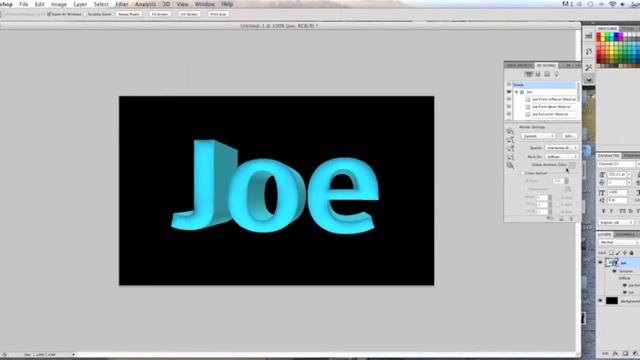The image size is (640, 360).
Task: Toggle Faux Bold in Character panel
Action: tap(603, 211)
